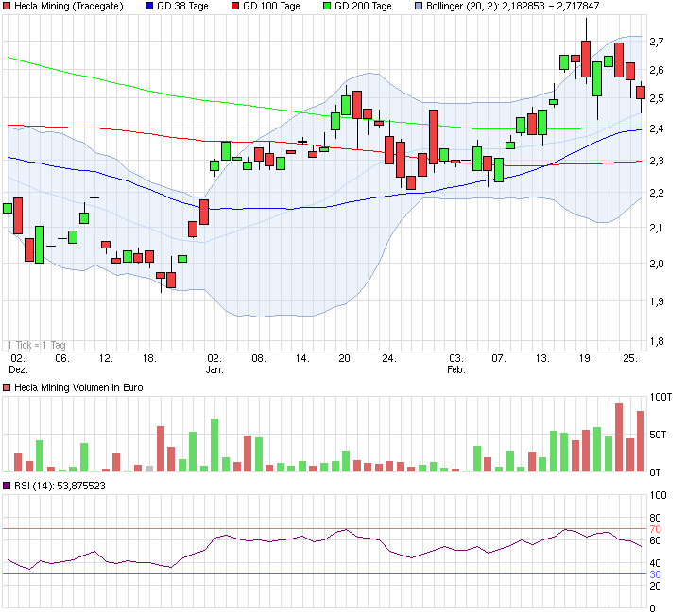This screenshot has width=686, height=616.
Task: Click the last red volume bar
Action: [641, 441]
